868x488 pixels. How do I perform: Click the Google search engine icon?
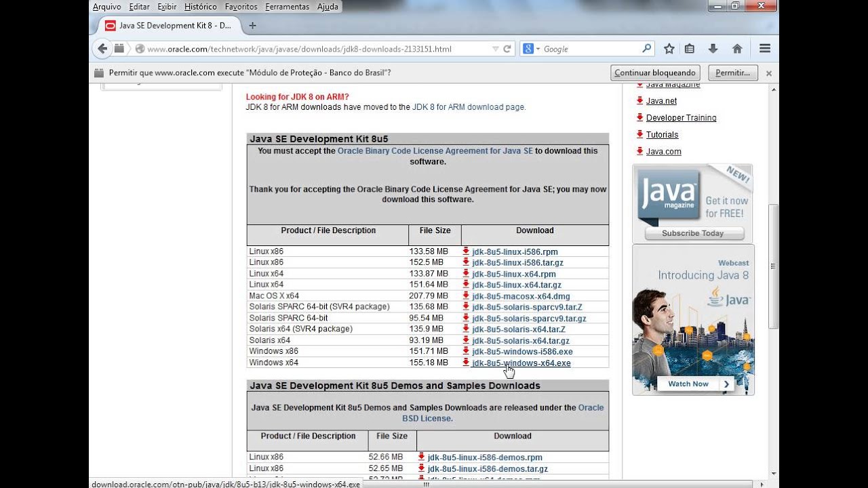(528, 49)
